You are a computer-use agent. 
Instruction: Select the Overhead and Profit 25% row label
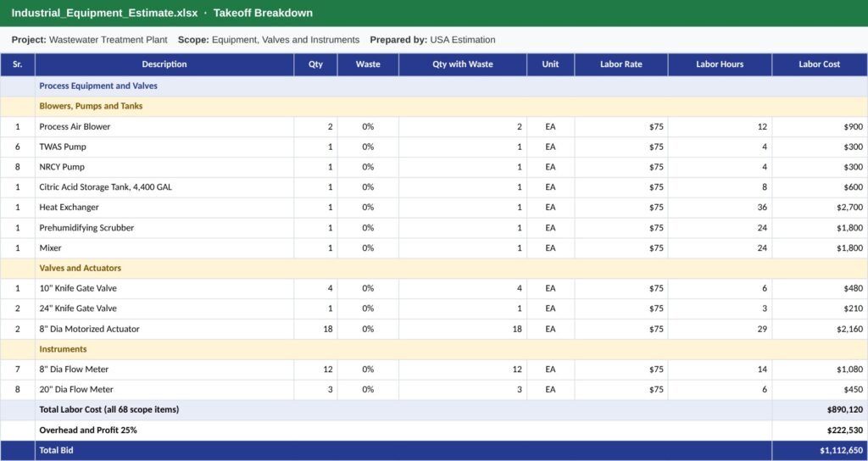[88, 430]
